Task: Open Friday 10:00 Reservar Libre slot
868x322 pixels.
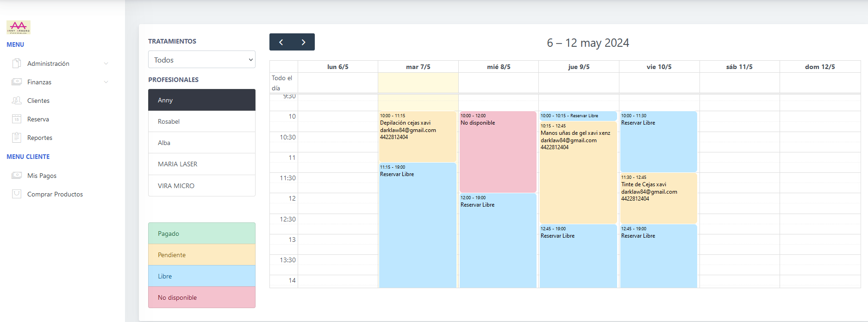Action: point(658,142)
